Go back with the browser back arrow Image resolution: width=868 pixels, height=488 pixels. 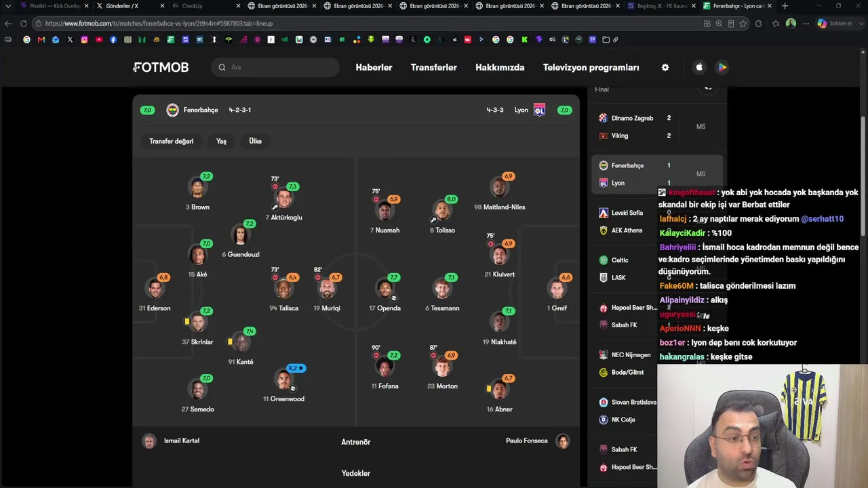[8, 23]
